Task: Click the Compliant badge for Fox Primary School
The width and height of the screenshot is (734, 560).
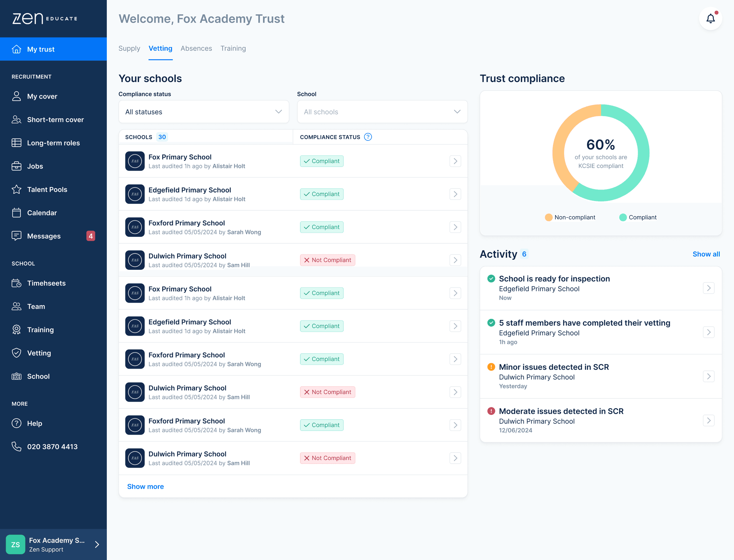Action: click(321, 161)
